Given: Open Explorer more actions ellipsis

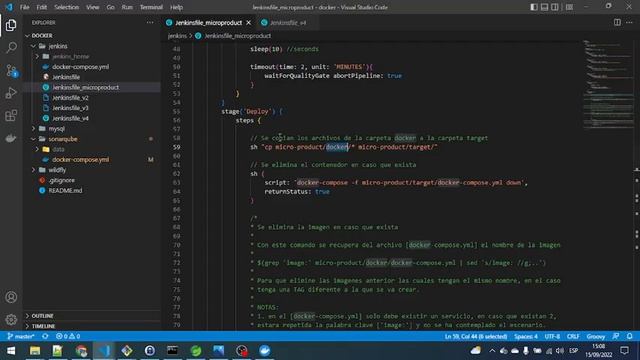Looking at the screenshot, I should tap(150, 22).
